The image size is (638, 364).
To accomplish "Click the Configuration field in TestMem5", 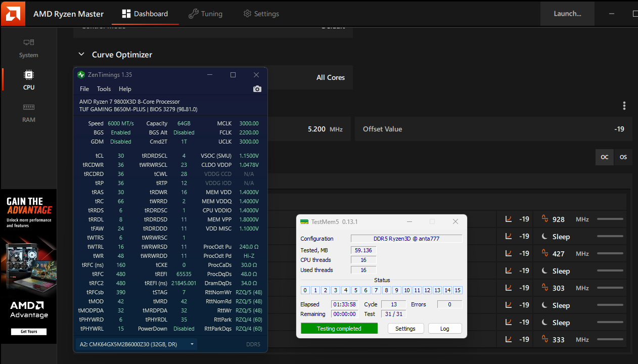I will click(x=406, y=239).
